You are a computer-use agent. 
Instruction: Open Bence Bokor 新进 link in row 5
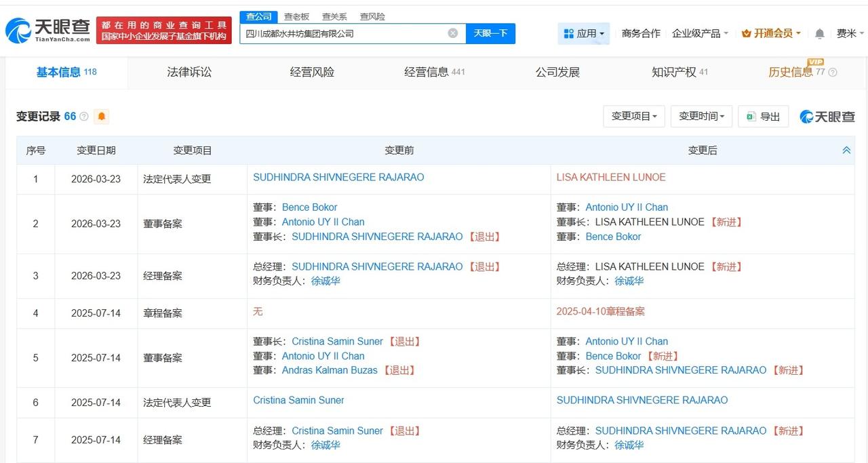(613, 356)
